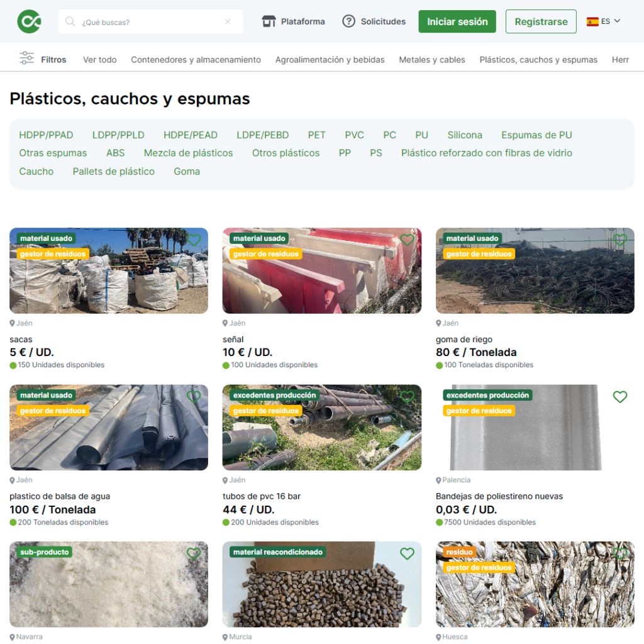Click the Filtros sliders icon
644x644 pixels.
[26, 58]
